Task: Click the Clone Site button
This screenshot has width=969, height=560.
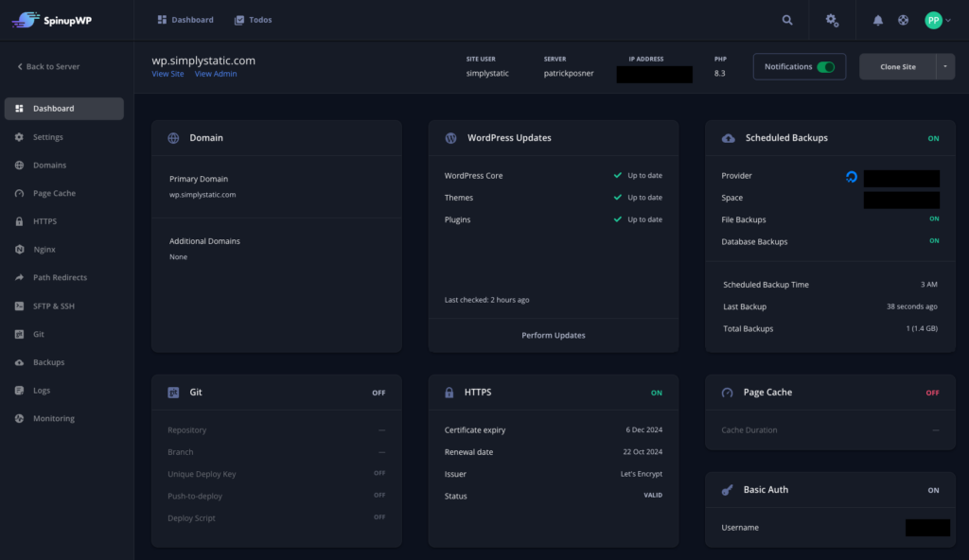Action: click(x=897, y=66)
